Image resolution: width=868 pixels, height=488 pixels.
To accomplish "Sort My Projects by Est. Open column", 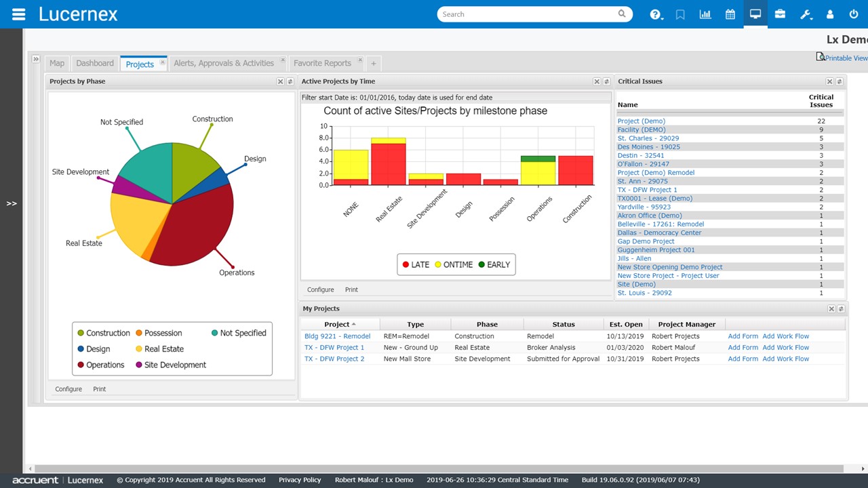I will pyautogui.click(x=626, y=325).
